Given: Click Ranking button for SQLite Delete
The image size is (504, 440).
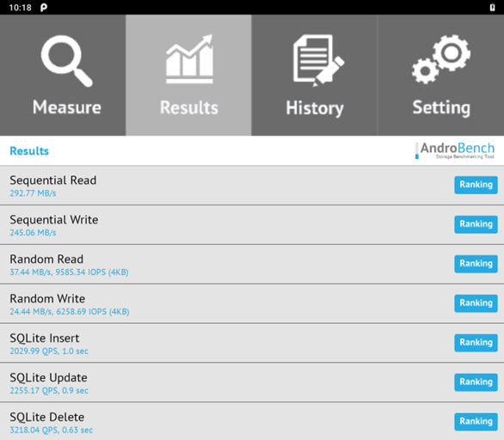Looking at the screenshot, I should pyautogui.click(x=476, y=421).
